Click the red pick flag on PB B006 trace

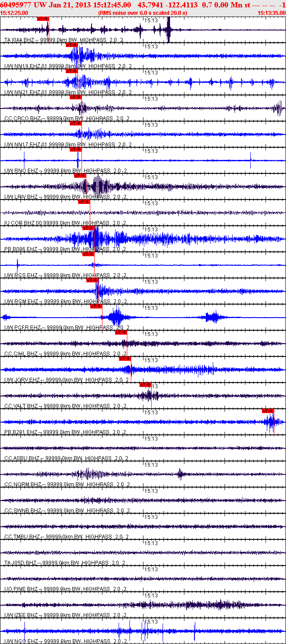tap(88, 227)
